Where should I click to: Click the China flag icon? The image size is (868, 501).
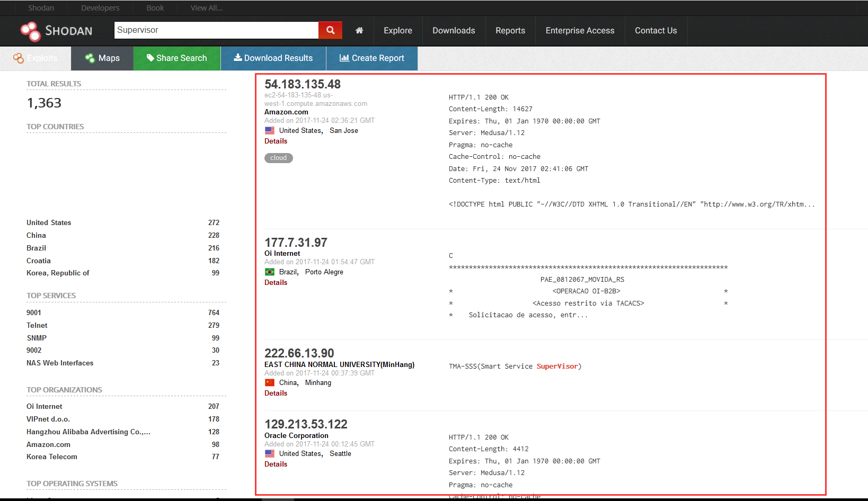tap(270, 382)
